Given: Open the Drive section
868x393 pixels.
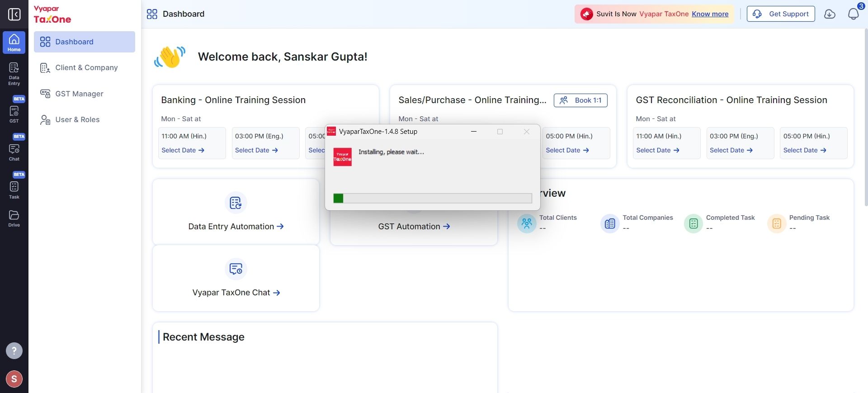Looking at the screenshot, I should pos(14,218).
